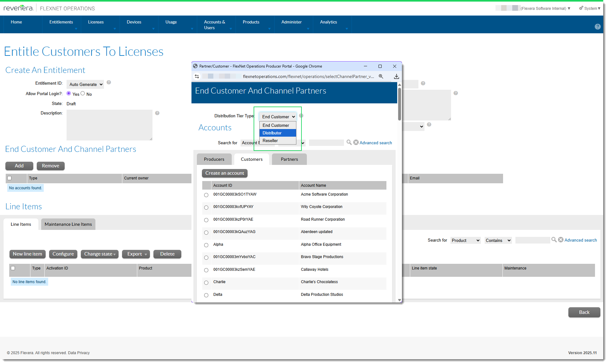Open the Maintenance Line Items tab
Image resolution: width=608 pixels, height=364 pixels.
68,224
